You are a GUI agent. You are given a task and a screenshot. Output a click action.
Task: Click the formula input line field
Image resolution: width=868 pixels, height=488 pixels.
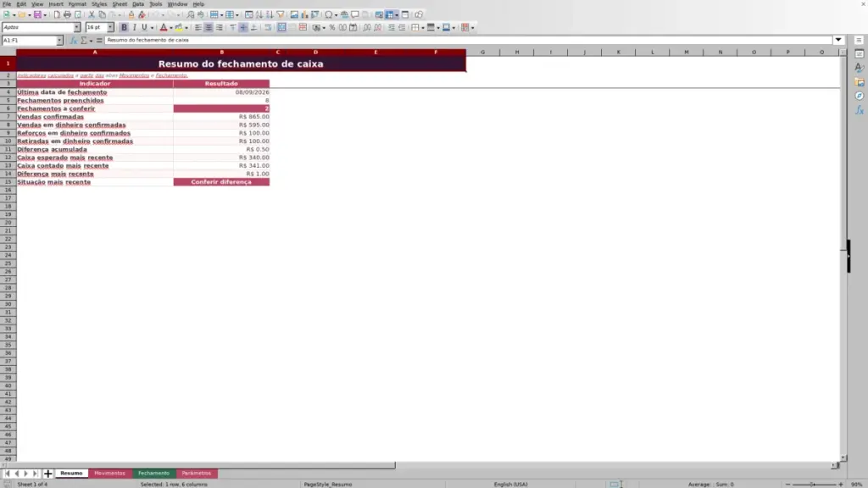tap(468, 41)
